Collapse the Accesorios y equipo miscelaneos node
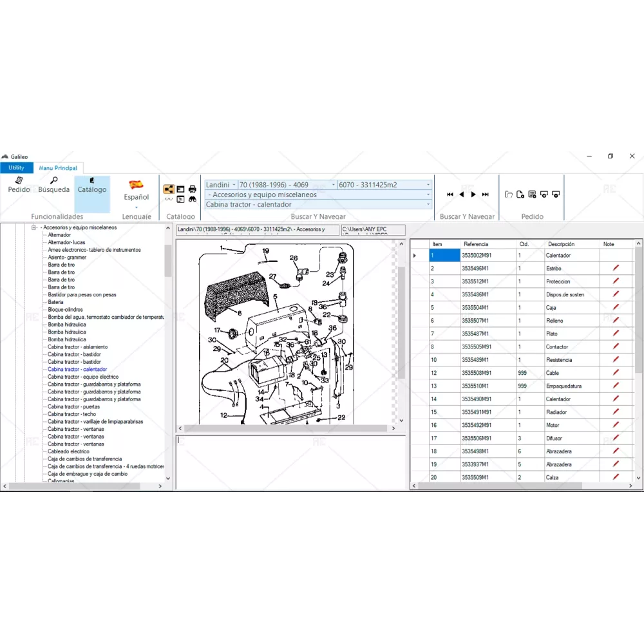 point(33,227)
